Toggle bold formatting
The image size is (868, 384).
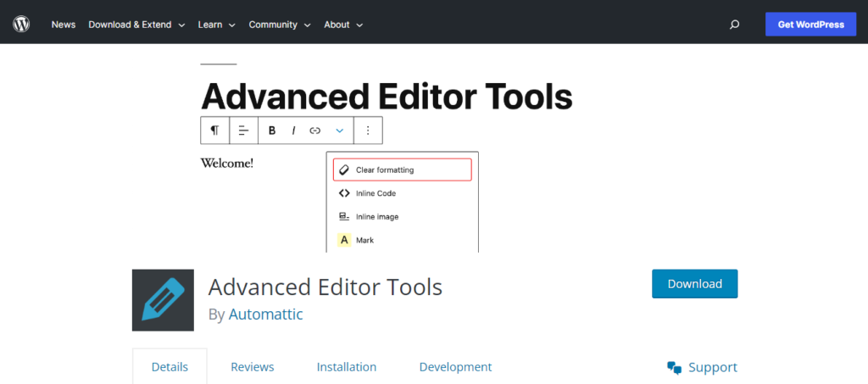click(x=272, y=131)
